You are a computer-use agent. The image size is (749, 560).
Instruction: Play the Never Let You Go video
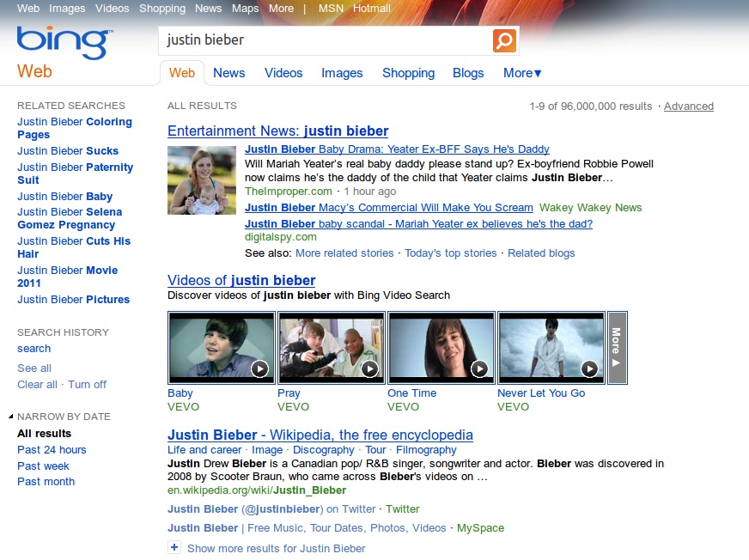click(551, 347)
